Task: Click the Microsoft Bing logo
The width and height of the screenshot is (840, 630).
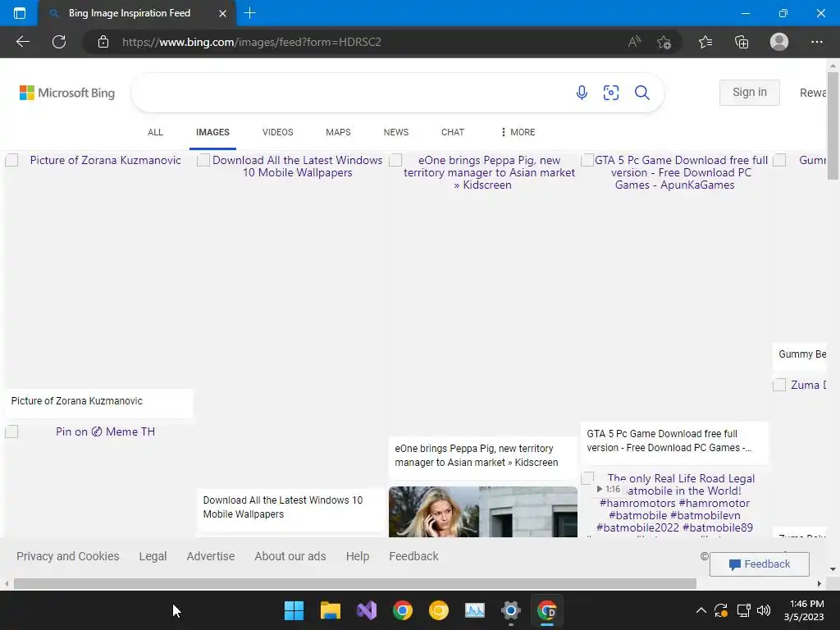Action: (x=67, y=93)
